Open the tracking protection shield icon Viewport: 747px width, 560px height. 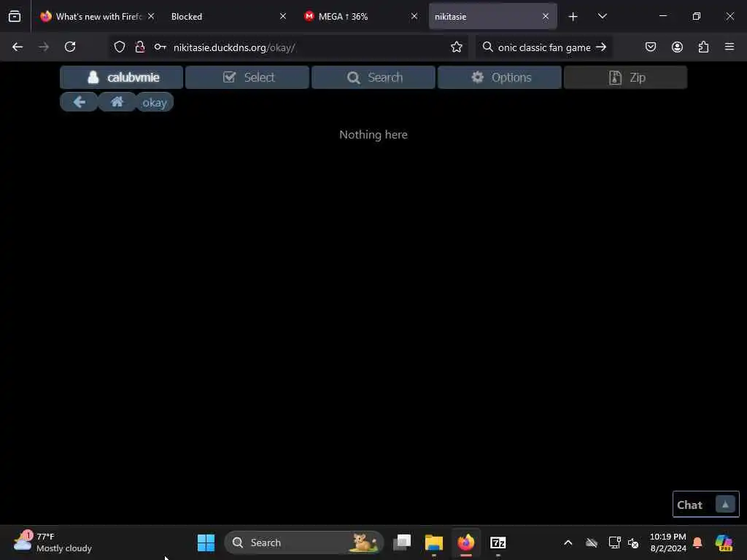click(120, 47)
